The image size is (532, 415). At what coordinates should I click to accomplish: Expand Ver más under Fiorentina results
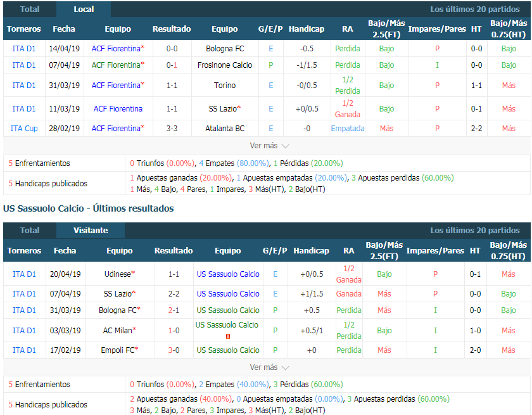click(x=269, y=146)
